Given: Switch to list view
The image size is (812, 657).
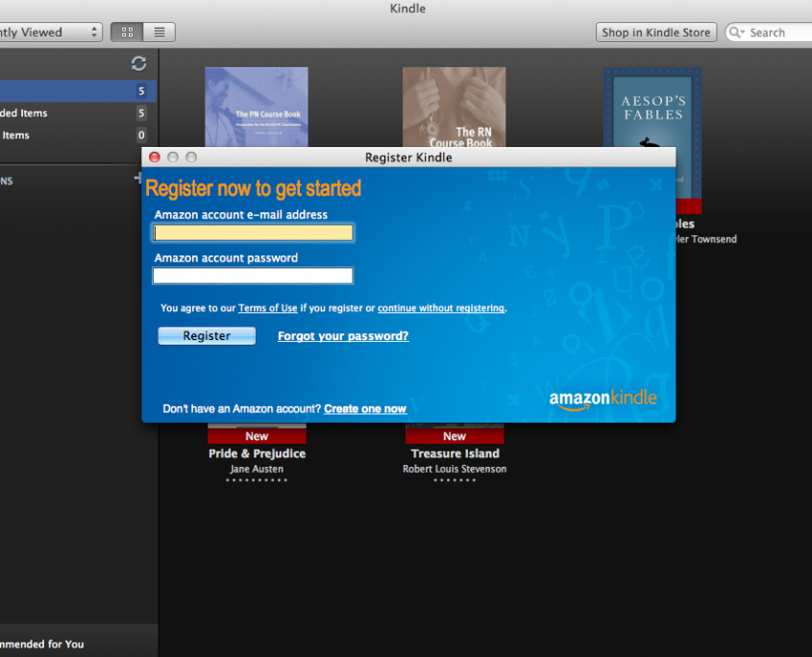Looking at the screenshot, I should pyautogui.click(x=160, y=33).
